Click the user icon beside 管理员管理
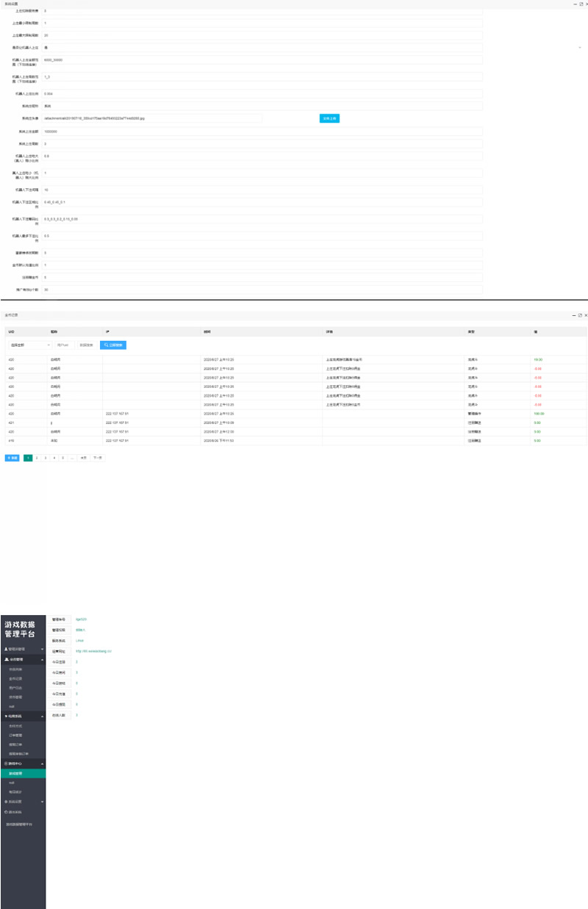Image resolution: width=588 pixels, height=909 pixels. point(6,649)
